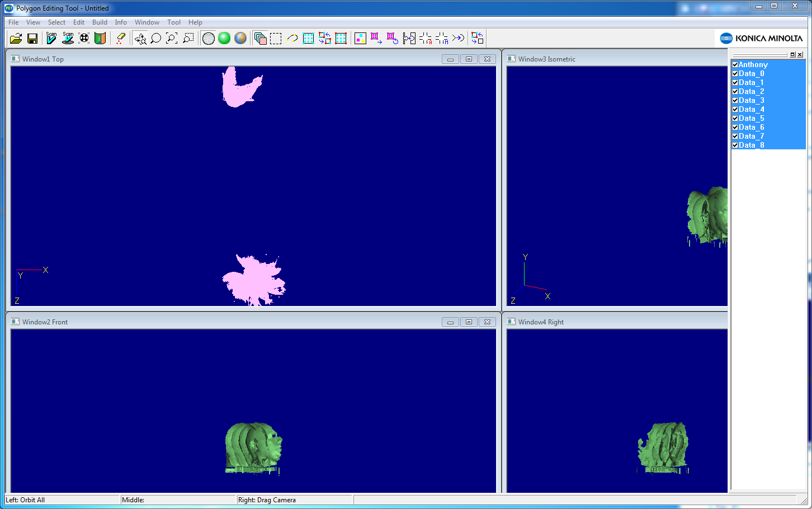Click the open file folder icon
Screen dimensions: 812x509
point(16,38)
